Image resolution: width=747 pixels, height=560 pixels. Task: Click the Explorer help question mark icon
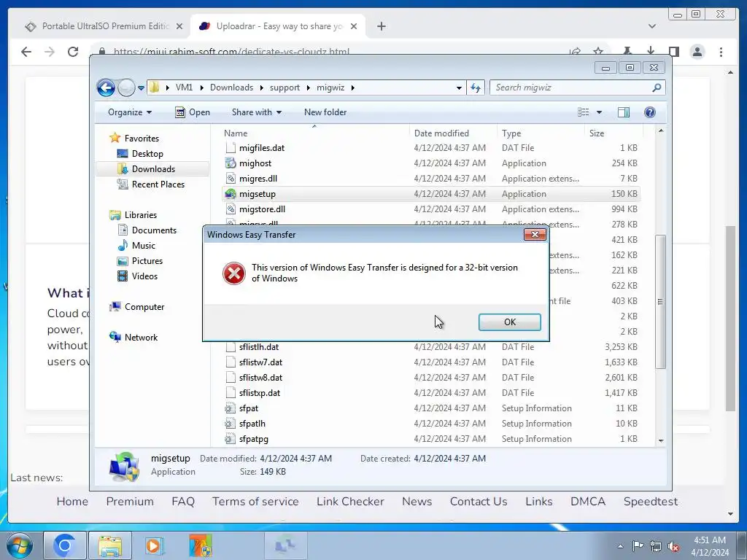[x=650, y=112]
